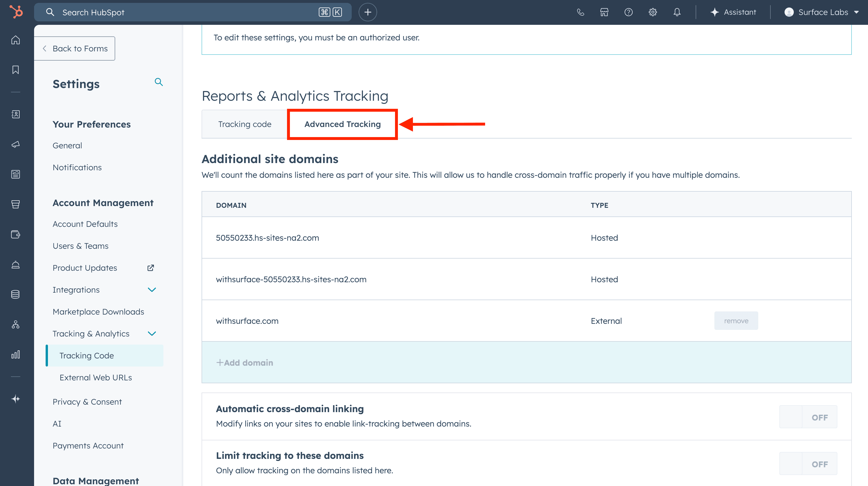Focus the Search HubSpot input field

coord(193,12)
